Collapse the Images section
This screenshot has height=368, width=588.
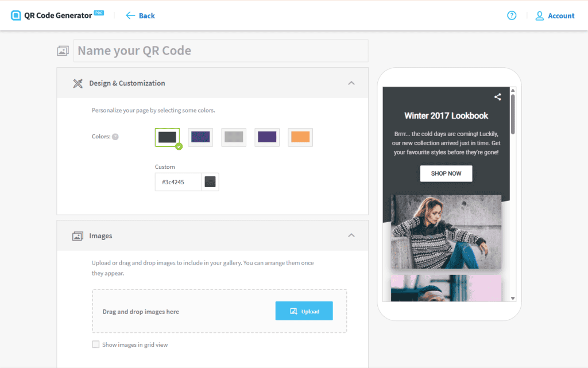tap(351, 235)
